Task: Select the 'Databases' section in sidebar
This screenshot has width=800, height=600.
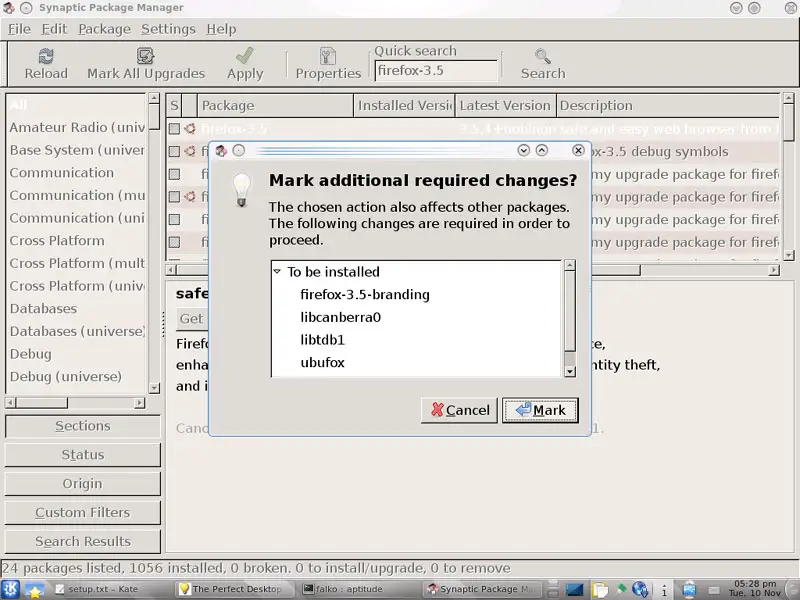Action: pyautogui.click(x=43, y=309)
